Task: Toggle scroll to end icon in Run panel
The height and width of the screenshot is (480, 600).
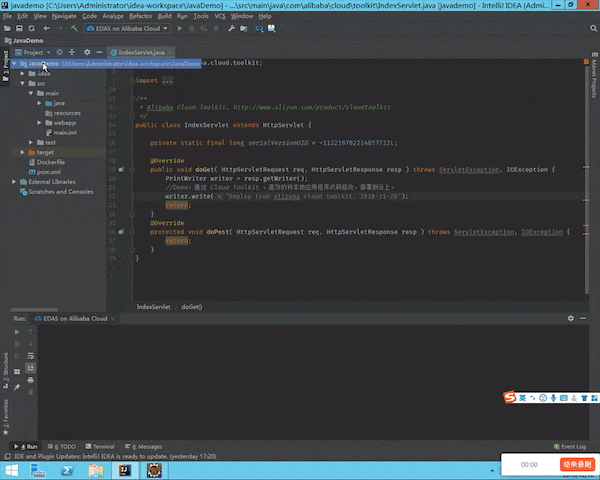Action: coord(31,368)
